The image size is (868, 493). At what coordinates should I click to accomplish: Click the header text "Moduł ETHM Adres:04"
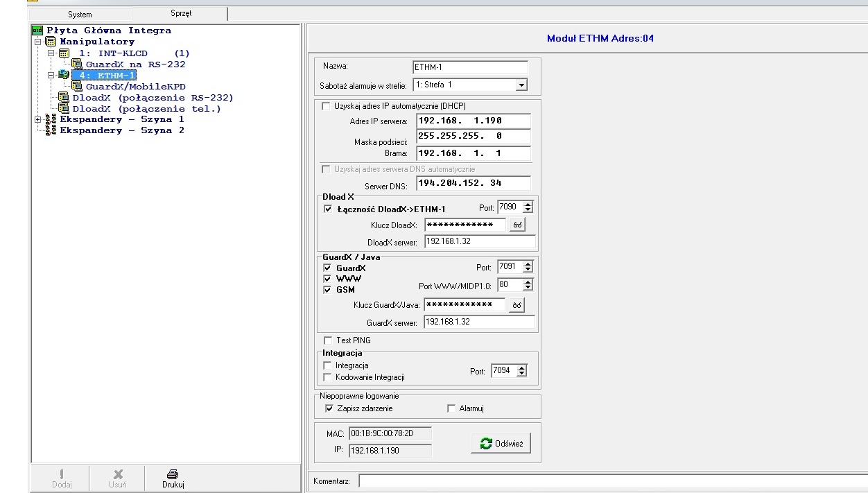coord(600,38)
